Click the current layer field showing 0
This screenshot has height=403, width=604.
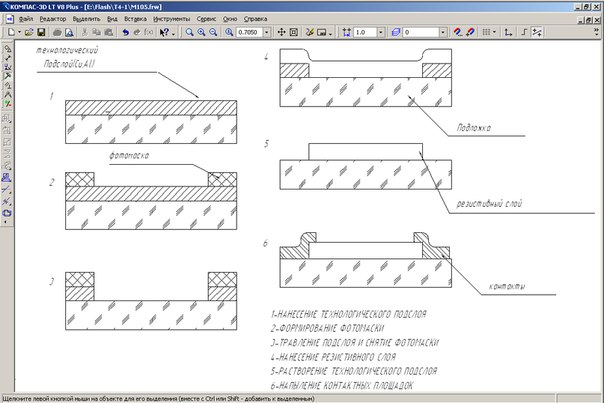(x=421, y=32)
